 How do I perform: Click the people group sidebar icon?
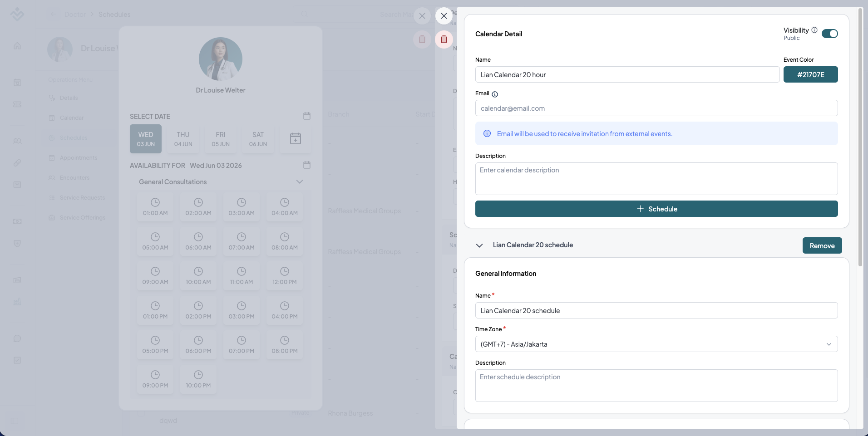tap(17, 141)
